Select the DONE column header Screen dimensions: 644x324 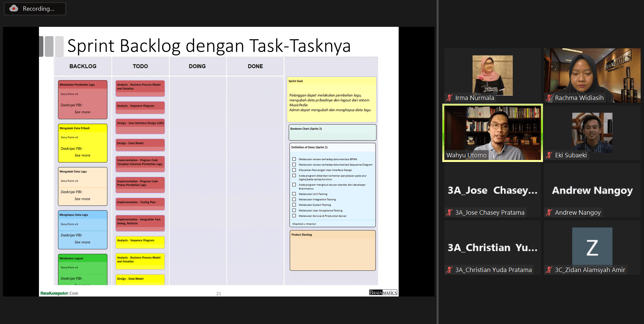coord(255,66)
